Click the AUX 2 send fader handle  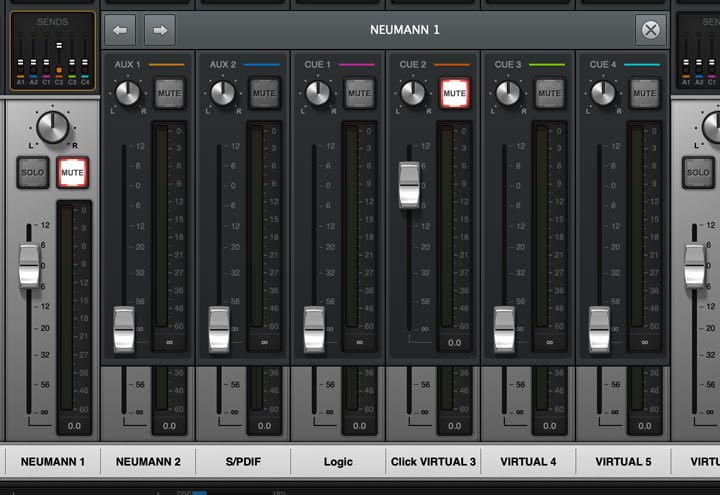click(x=219, y=329)
